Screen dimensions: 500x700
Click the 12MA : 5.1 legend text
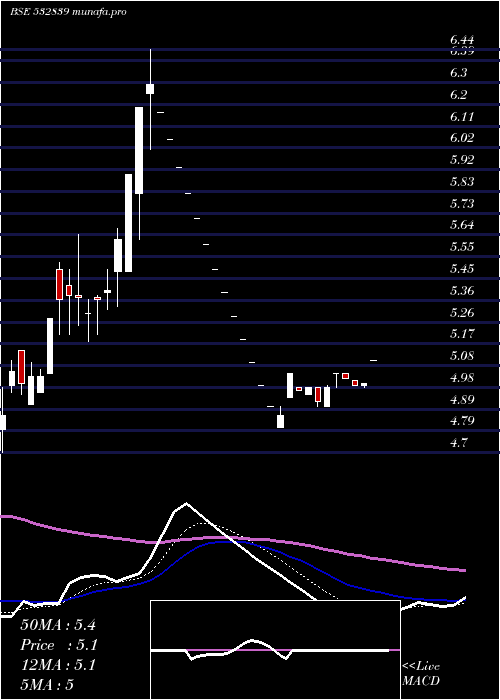[58, 665]
